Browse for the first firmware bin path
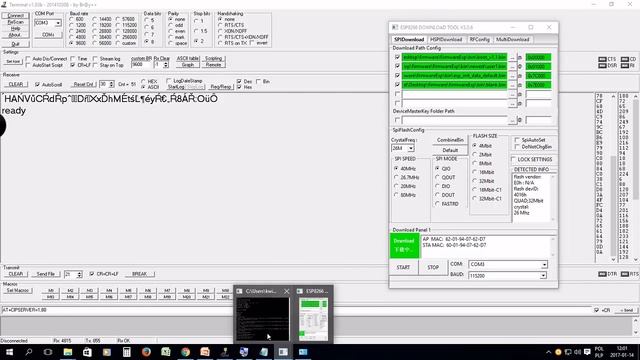The image size is (640, 360). pos(512,58)
